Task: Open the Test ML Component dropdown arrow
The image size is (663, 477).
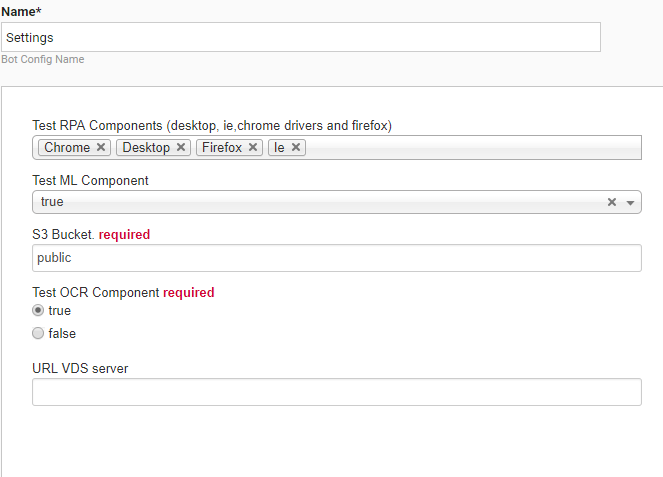Action: [630, 203]
